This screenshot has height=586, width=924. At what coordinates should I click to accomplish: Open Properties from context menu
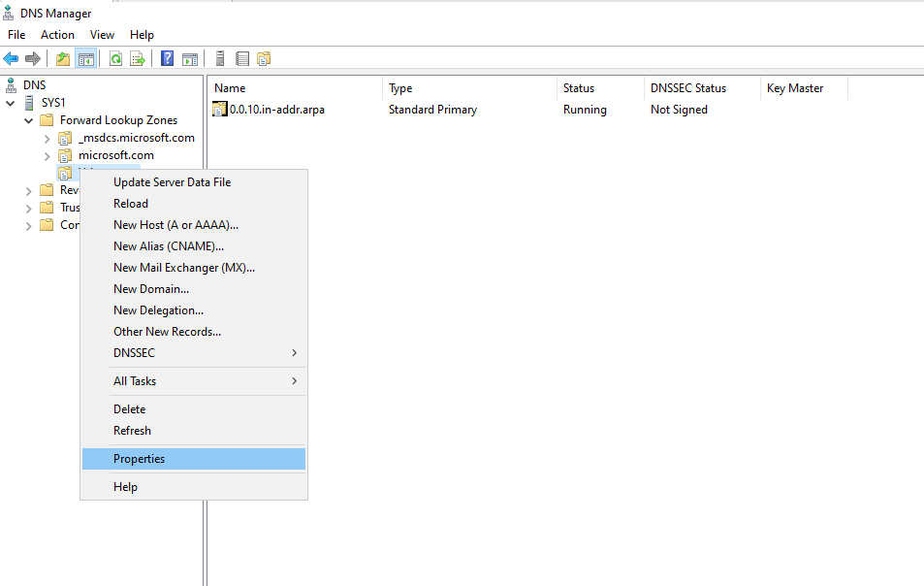(194, 459)
